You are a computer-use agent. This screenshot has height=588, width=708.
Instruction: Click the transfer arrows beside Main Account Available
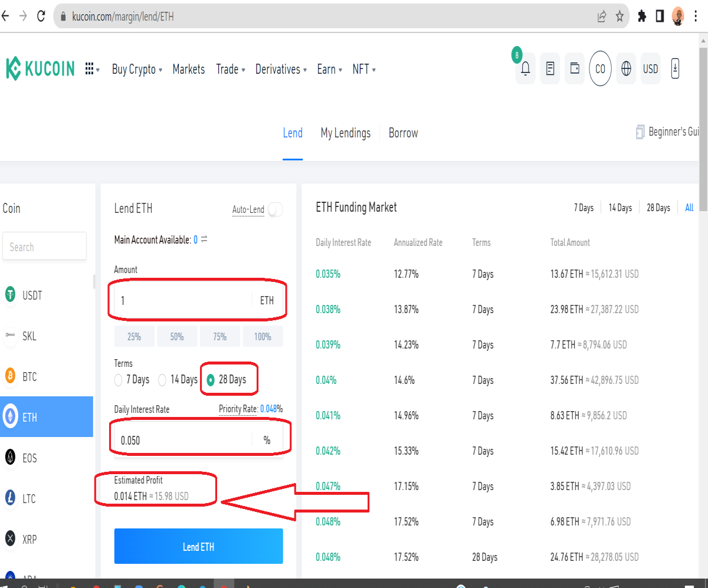(x=204, y=239)
